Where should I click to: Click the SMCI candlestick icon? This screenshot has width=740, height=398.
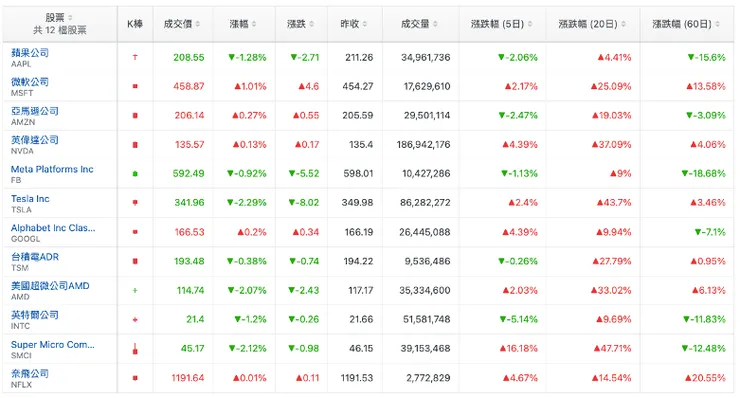click(135, 349)
